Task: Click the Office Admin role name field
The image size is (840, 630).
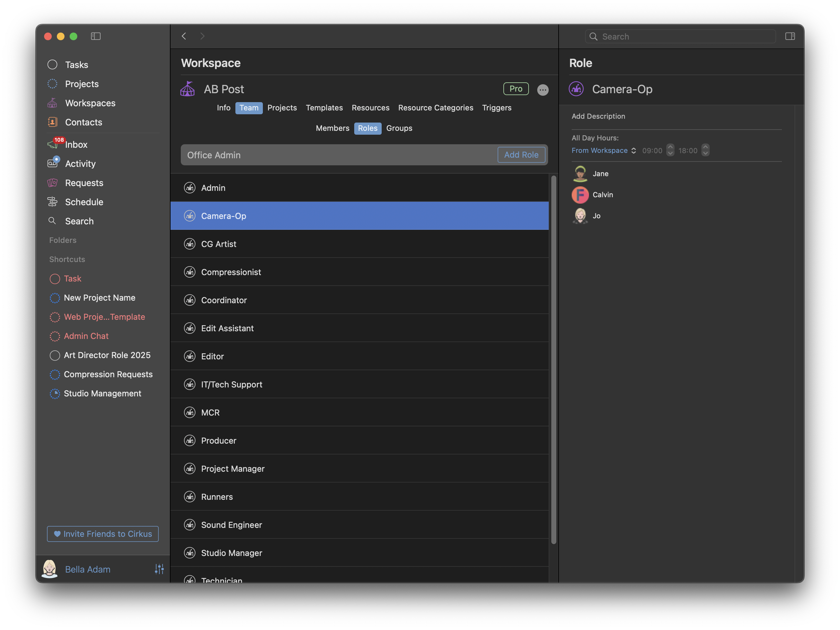Action: click(x=338, y=155)
